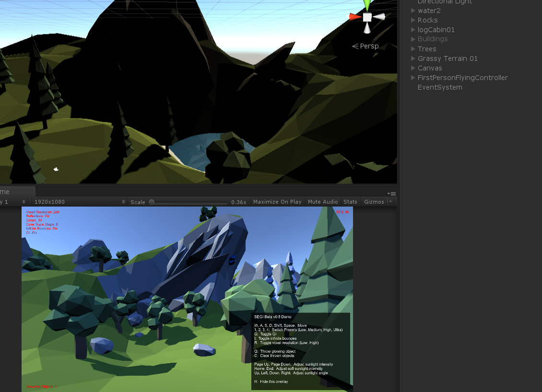Toggle Maximize On Play
542x392 pixels.
pos(277,202)
